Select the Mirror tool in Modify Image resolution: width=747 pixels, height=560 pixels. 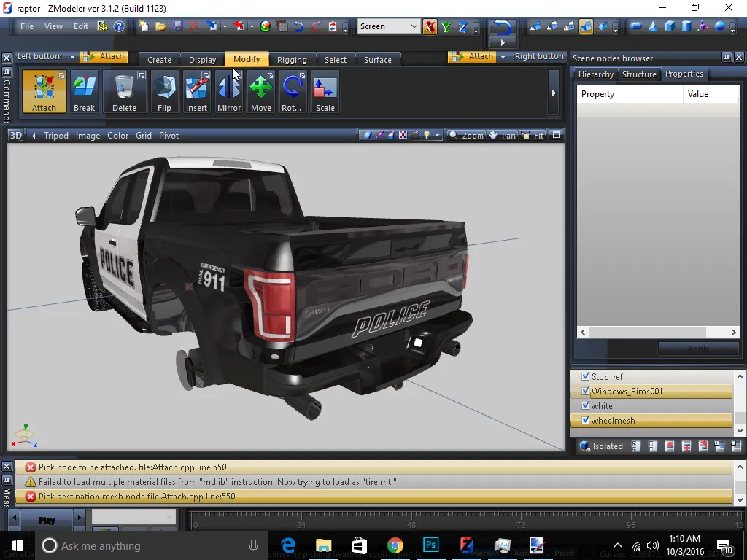(228, 91)
